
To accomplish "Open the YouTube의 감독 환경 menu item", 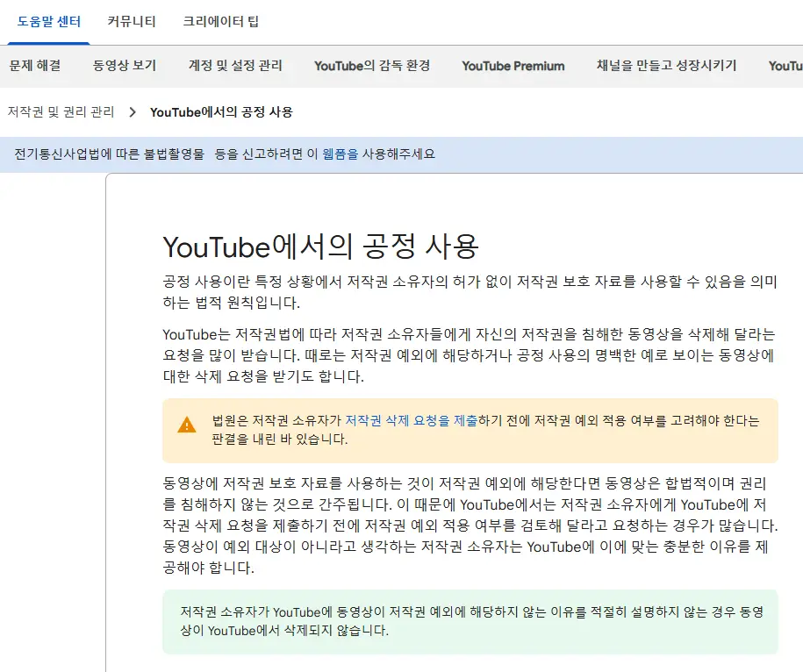I will coord(371,66).
